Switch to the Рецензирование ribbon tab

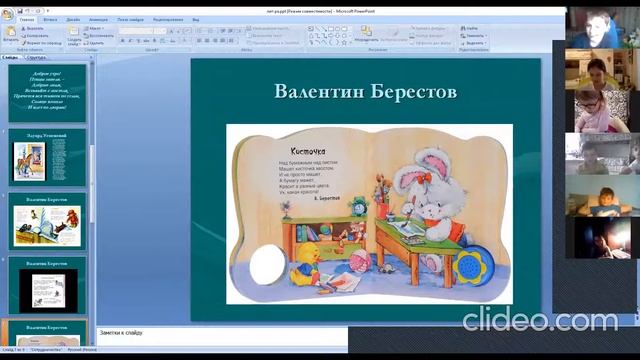tap(168, 20)
